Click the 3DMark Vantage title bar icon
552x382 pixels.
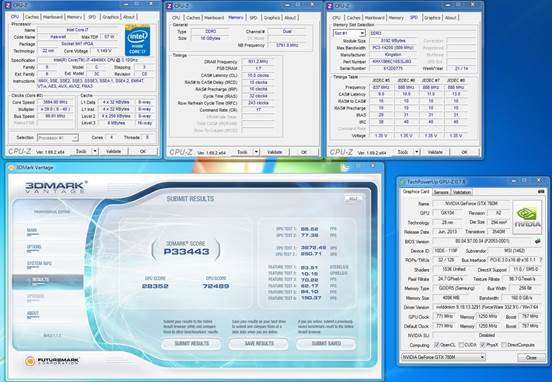11,168
